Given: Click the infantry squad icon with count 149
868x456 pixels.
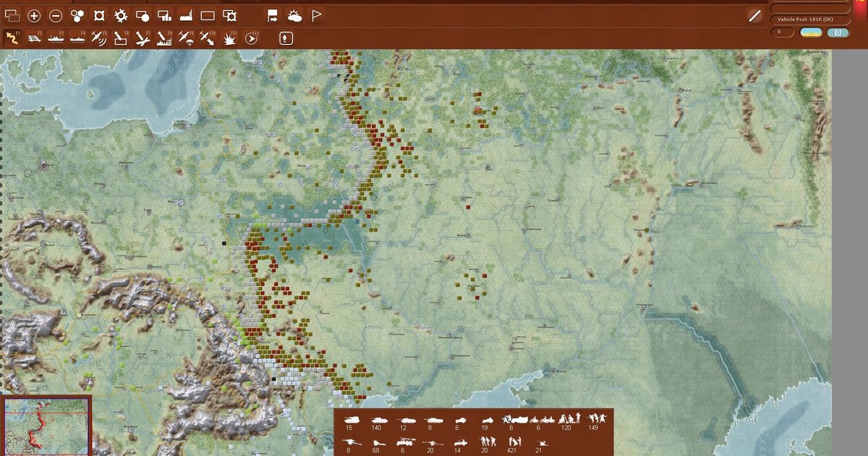Looking at the screenshot, I should pyautogui.click(x=597, y=418).
